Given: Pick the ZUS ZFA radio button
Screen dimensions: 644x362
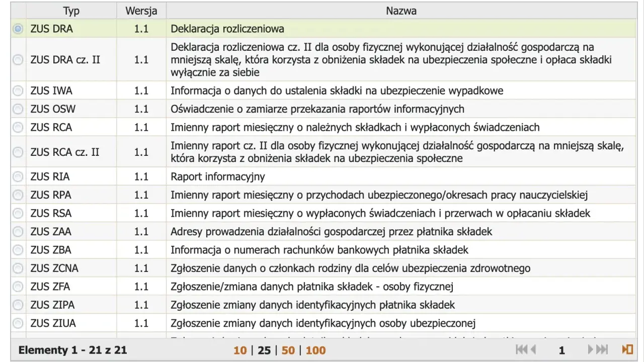Looking at the screenshot, I should tap(18, 287).
